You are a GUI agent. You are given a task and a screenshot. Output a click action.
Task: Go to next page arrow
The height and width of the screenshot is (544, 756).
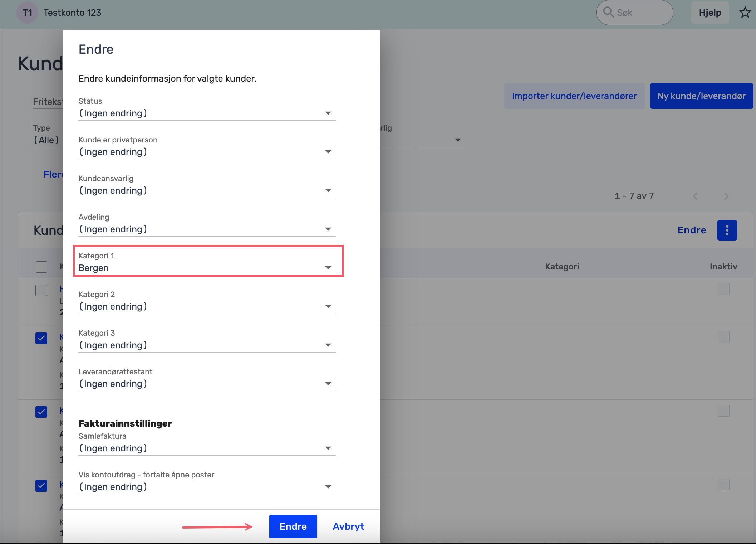click(726, 196)
